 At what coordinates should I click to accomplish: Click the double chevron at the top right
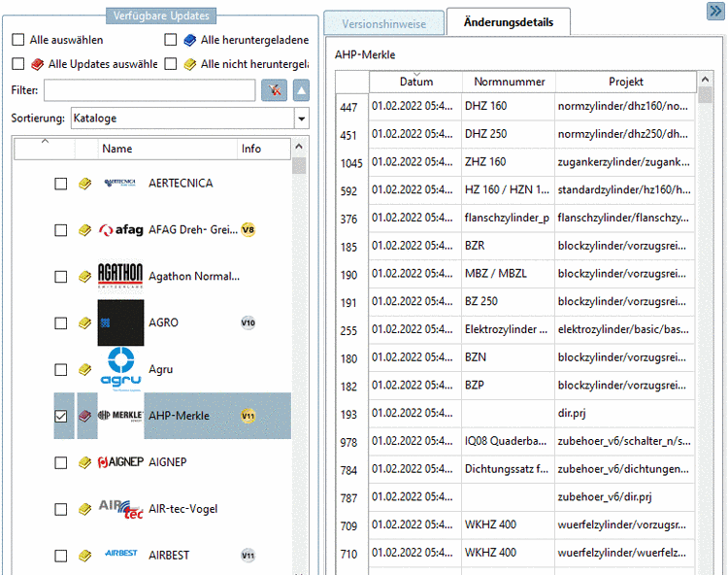click(x=715, y=11)
